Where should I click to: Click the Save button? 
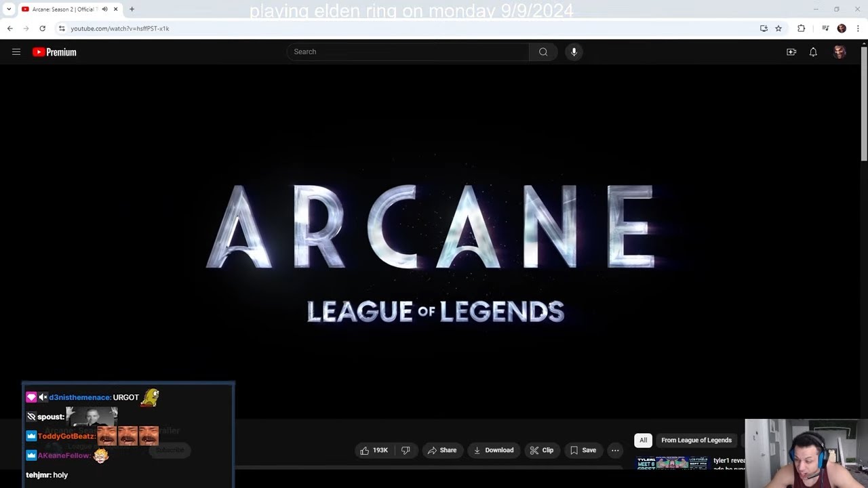click(583, 450)
